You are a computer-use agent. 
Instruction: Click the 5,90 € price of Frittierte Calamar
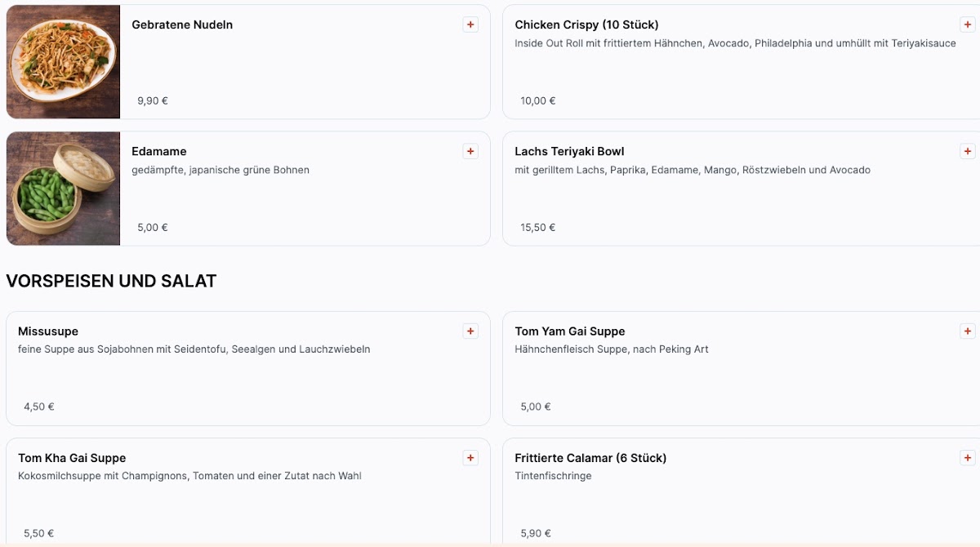tap(536, 533)
